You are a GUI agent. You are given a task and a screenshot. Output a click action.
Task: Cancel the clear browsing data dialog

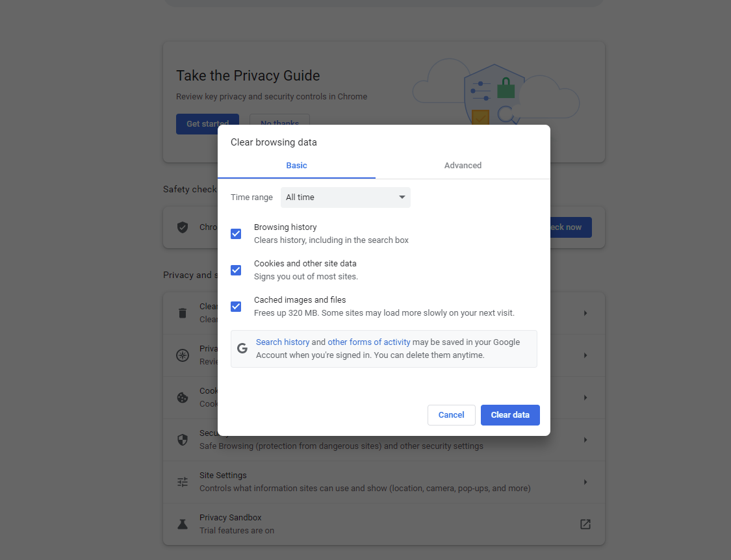(x=451, y=415)
